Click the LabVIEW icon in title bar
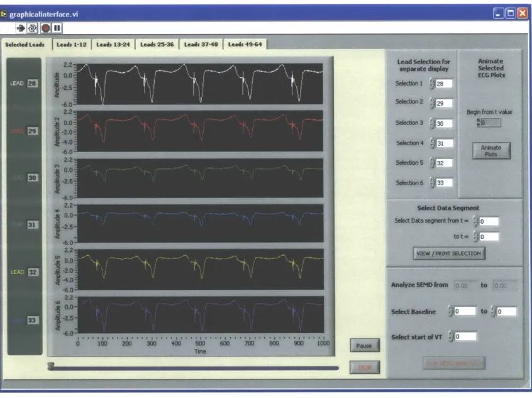Screen dimensions: 532x398 [x=4, y=14]
